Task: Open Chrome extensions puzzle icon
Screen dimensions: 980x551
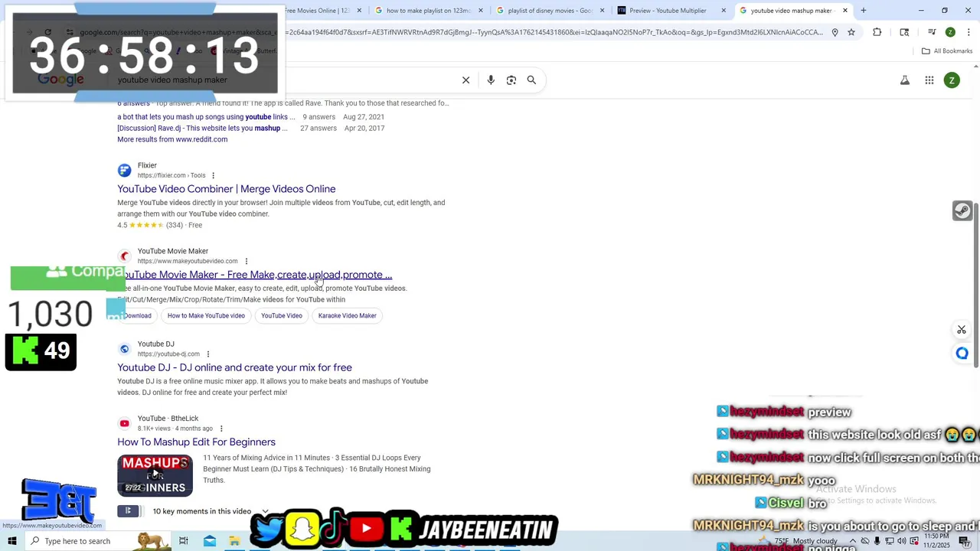Action: click(877, 32)
